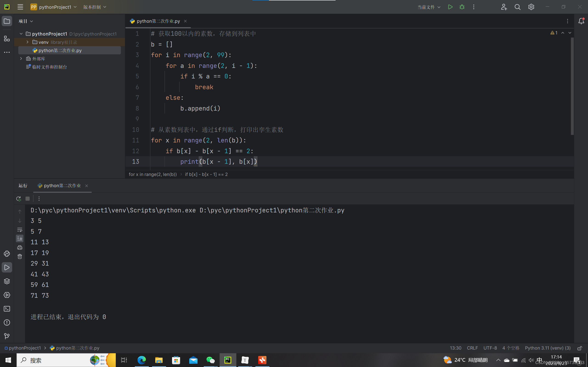The height and width of the screenshot is (367, 588).
Task: Open Git version control tool window
Action: pyautogui.click(x=7, y=336)
